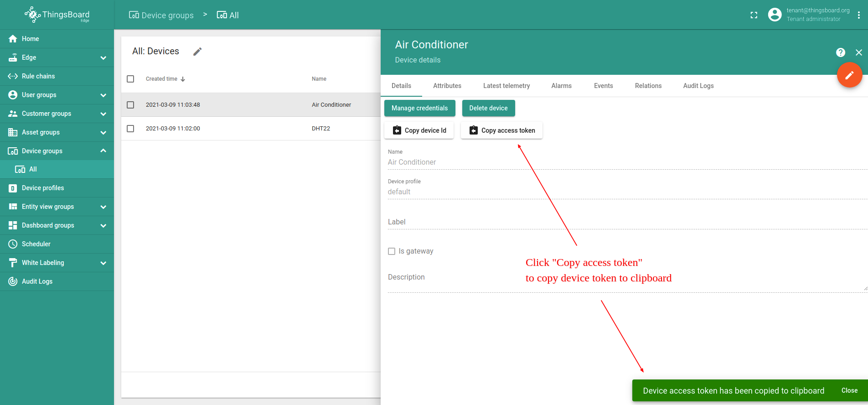Expand the White Labeling chevron
This screenshot has width=868, height=405.
[x=103, y=263]
